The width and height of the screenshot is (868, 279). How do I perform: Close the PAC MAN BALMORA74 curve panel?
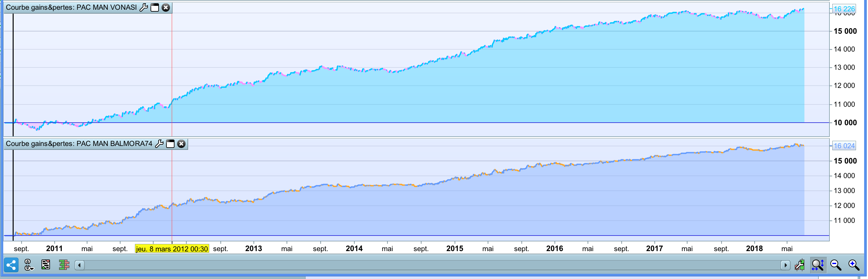point(181,144)
